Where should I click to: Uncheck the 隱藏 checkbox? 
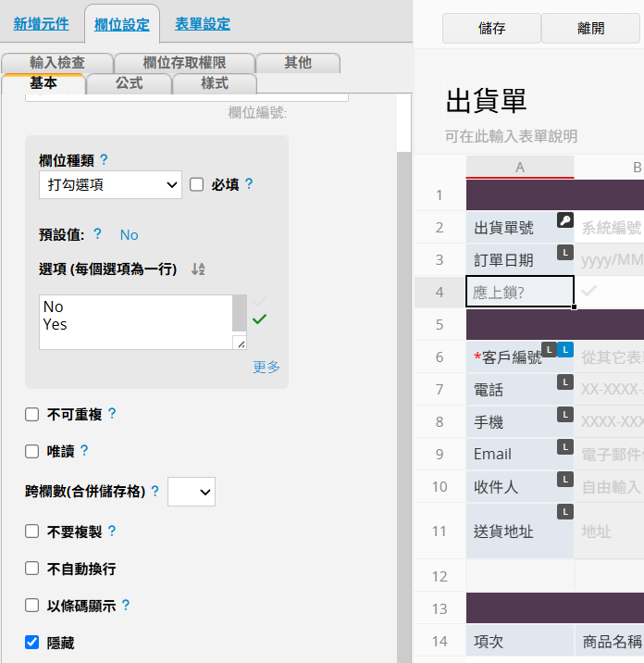tap(31, 643)
